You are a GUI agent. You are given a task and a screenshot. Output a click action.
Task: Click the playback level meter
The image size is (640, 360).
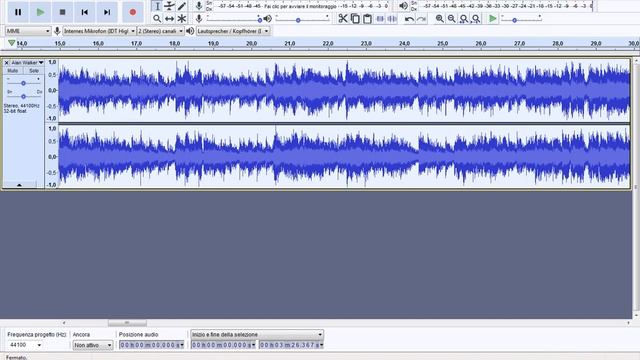(x=506, y=6)
